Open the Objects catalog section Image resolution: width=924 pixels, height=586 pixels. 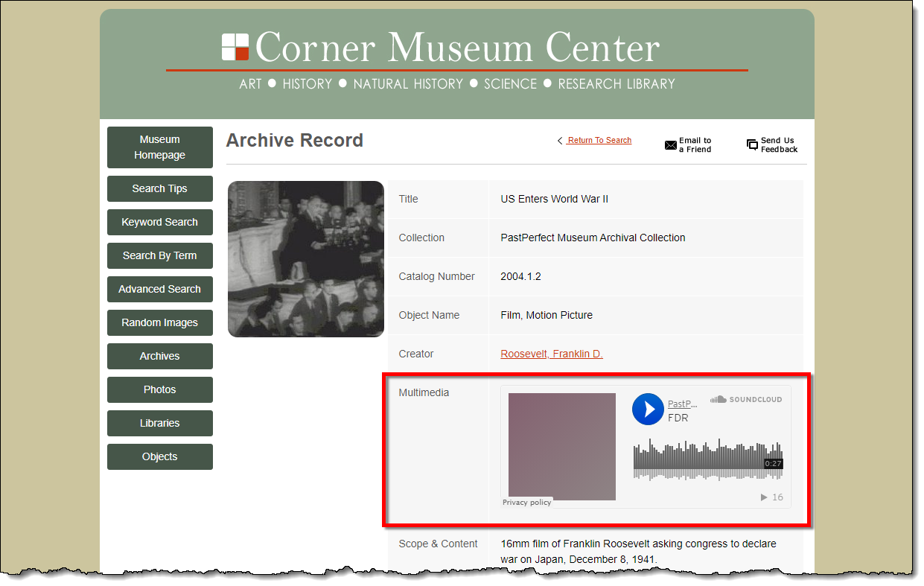pyautogui.click(x=159, y=456)
